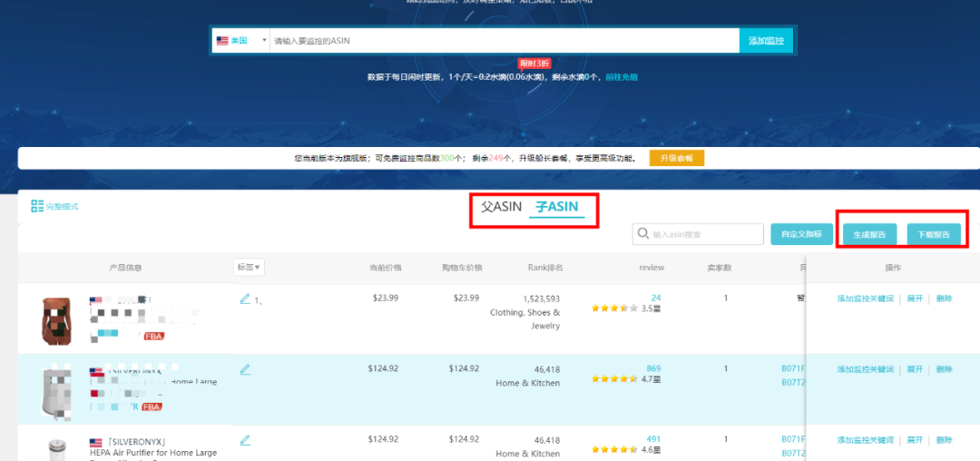Screen dimensions: 980x461
Task: Click the 完整模式 grid icon
Action: pos(37,206)
